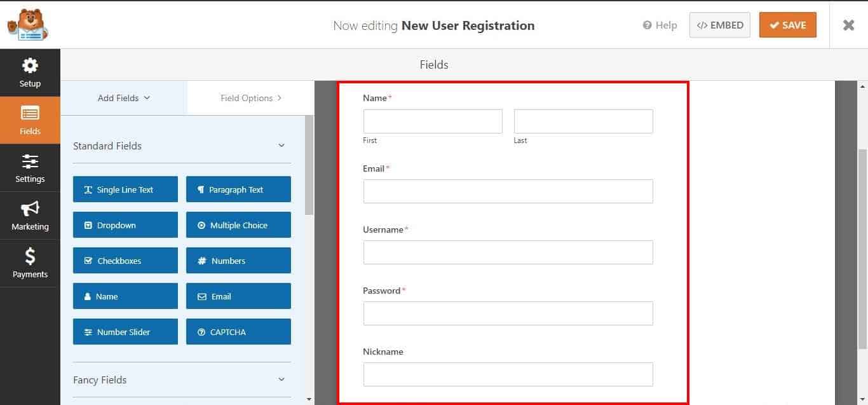Click the WPForms bear mascot logo

click(27, 25)
